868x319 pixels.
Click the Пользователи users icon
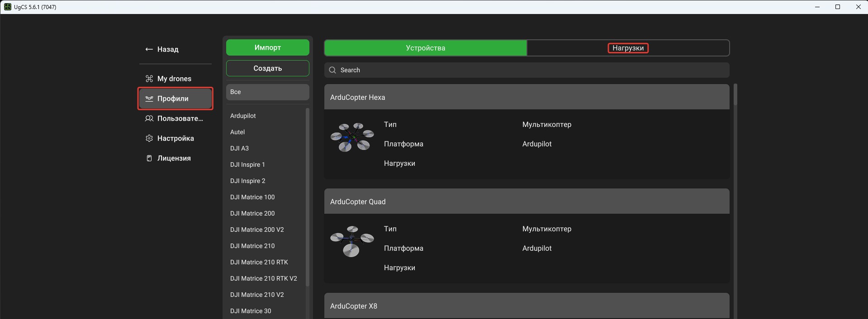(x=149, y=118)
